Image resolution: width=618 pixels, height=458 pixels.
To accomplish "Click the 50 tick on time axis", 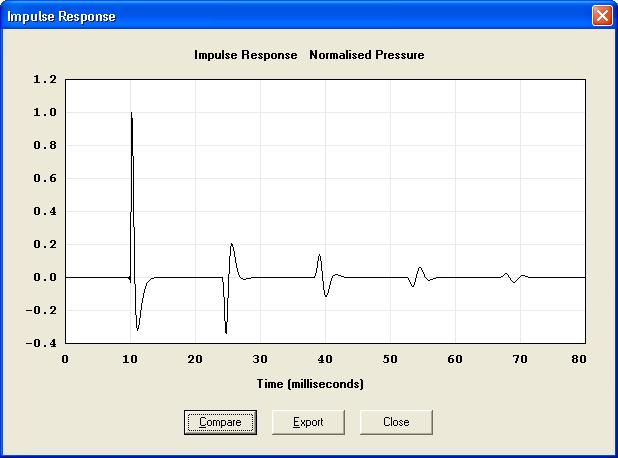I will click(x=390, y=359).
